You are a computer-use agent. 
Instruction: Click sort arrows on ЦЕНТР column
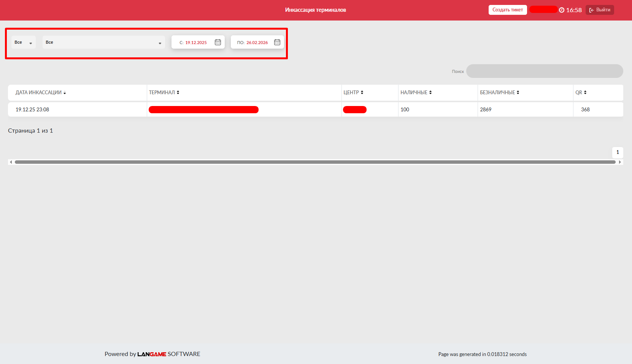coord(362,92)
